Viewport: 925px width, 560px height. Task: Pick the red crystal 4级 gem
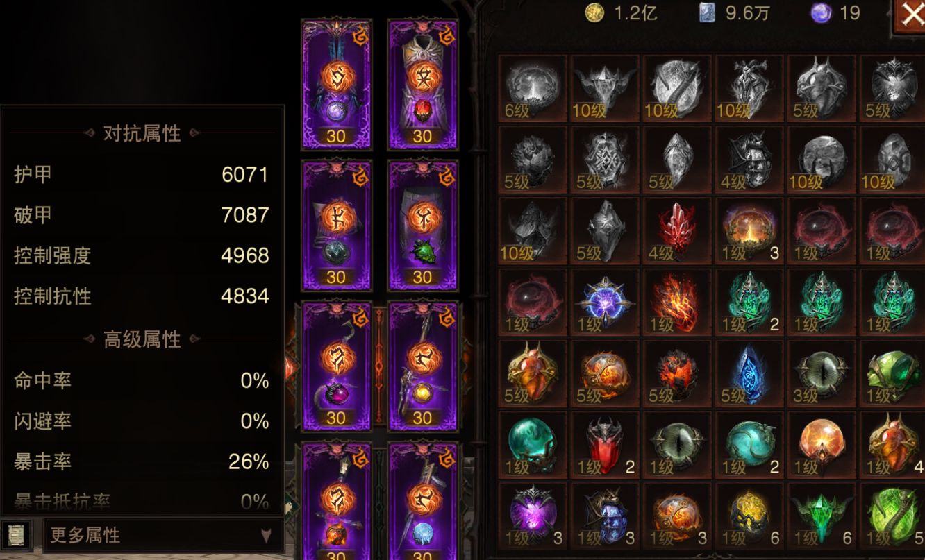click(676, 231)
